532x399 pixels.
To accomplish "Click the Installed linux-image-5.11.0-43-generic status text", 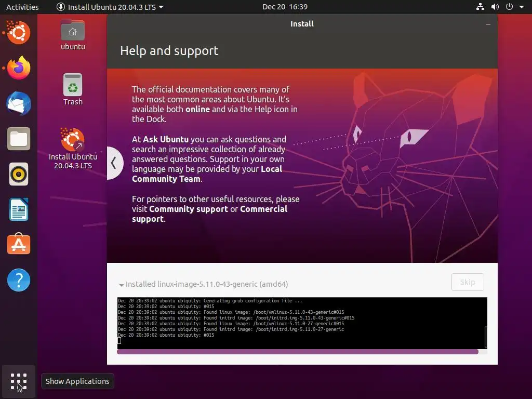I will point(207,284).
